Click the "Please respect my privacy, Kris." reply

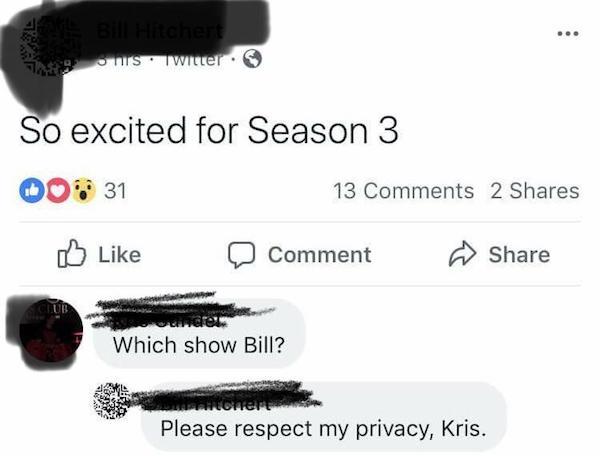[x=324, y=417]
